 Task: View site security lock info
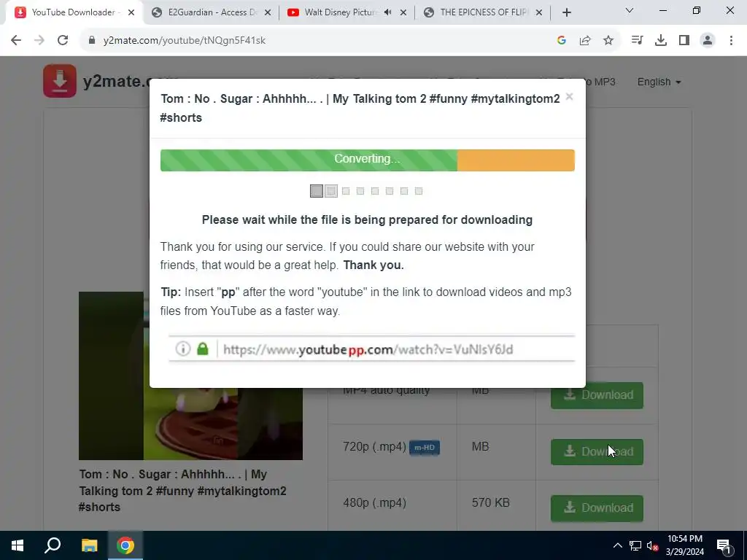92,41
